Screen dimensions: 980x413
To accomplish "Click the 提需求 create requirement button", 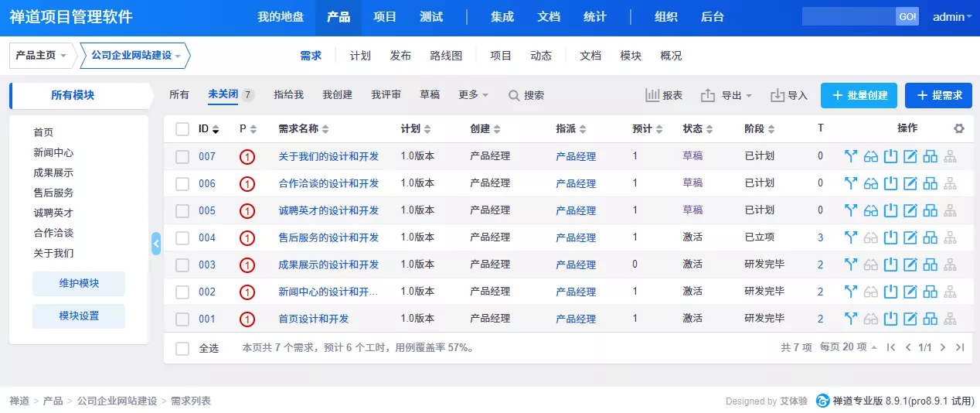I will (x=938, y=95).
